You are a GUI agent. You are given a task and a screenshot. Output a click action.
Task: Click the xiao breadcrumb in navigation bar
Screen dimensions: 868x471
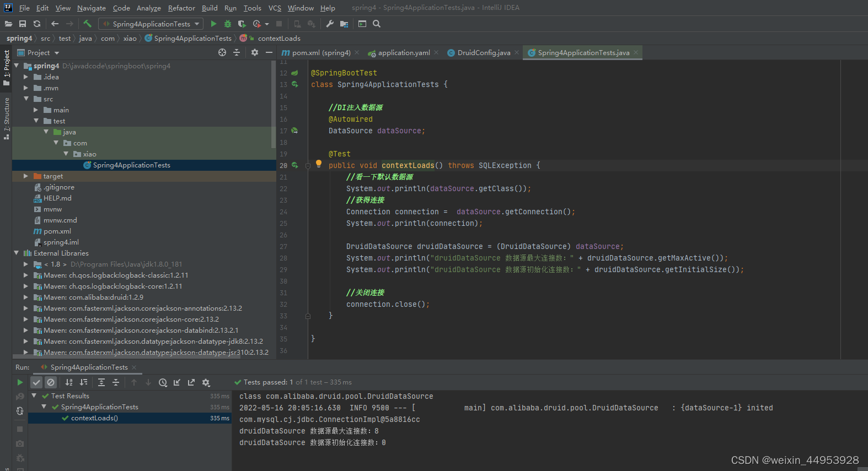coord(130,39)
